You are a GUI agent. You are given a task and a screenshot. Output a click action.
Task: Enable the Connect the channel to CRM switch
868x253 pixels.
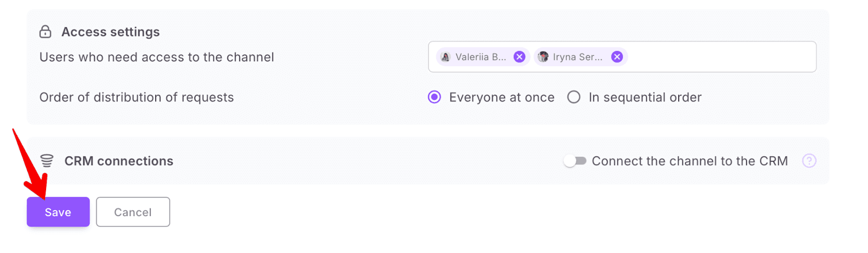[x=575, y=161]
